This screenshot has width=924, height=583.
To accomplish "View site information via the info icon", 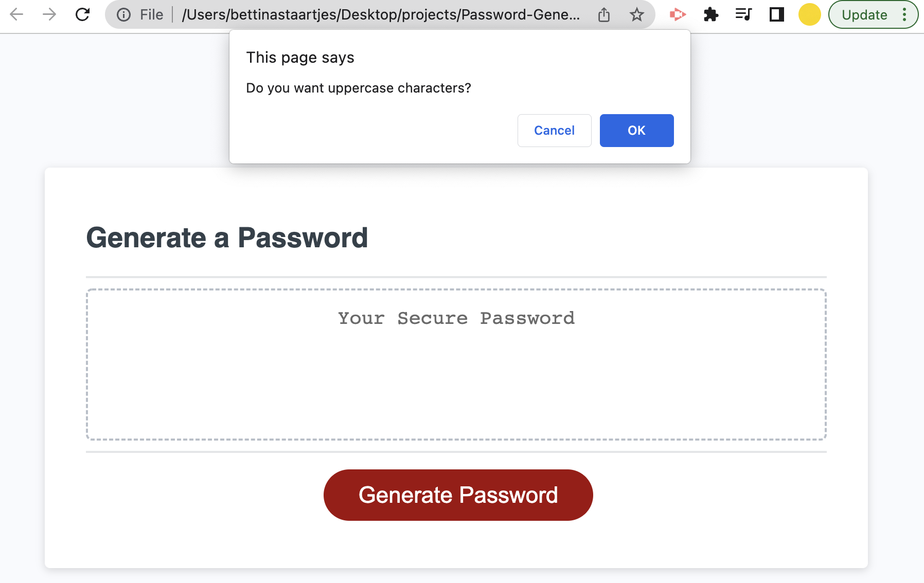I will pos(123,14).
